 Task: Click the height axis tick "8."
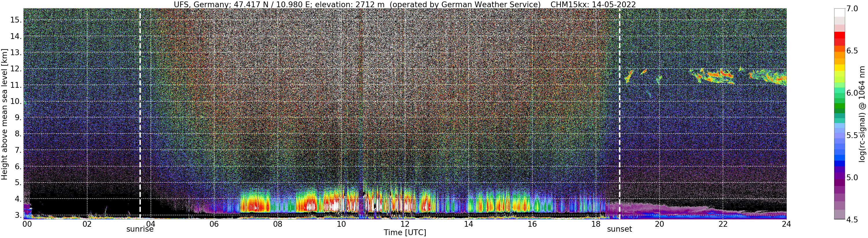[19, 134]
